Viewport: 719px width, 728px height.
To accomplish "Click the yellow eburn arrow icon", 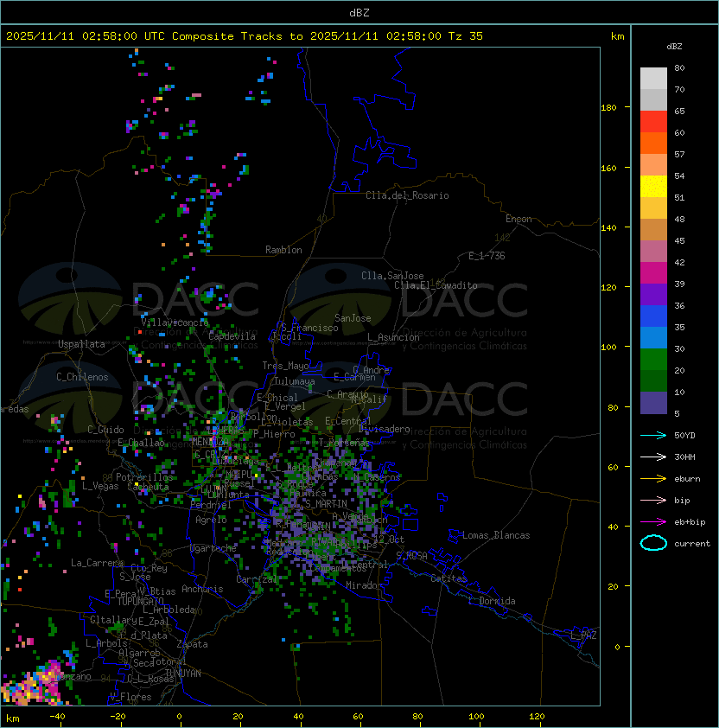I will point(653,479).
